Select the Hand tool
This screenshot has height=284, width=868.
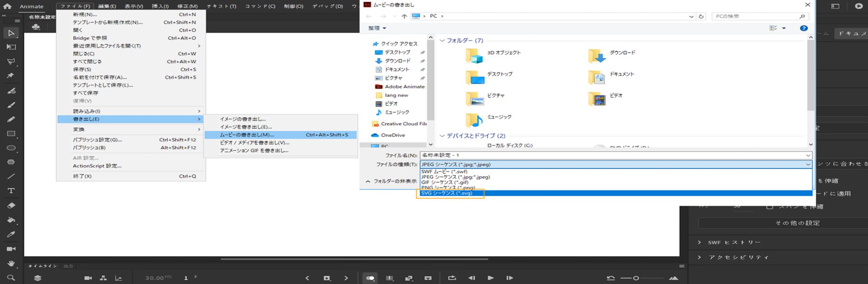point(11,263)
